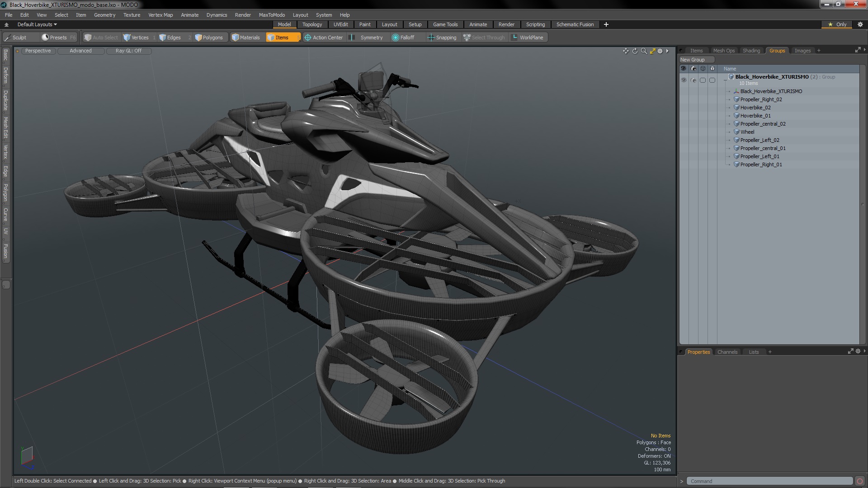Open the Geometry menu
The height and width of the screenshot is (488, 868).
(x=104, y=15)
